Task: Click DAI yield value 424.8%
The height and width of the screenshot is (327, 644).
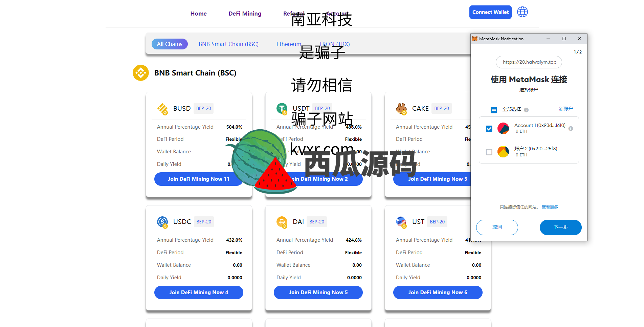Action: [354, 240]
